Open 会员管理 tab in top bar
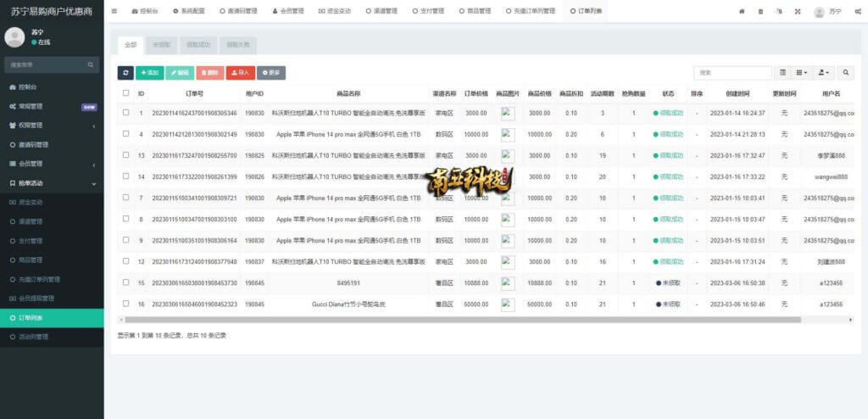Image resolution: width=868 pixels, height=419 pixels. click(x=288, y=11)
